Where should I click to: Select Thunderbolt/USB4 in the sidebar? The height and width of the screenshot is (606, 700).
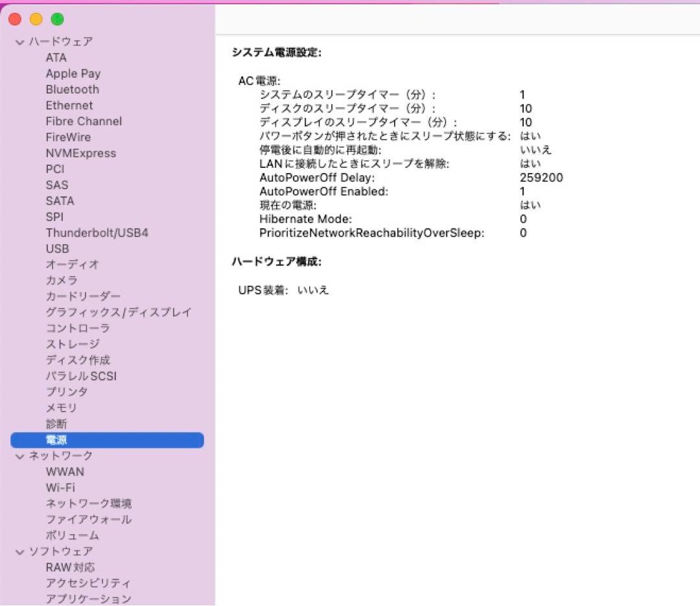pos(99,233)
